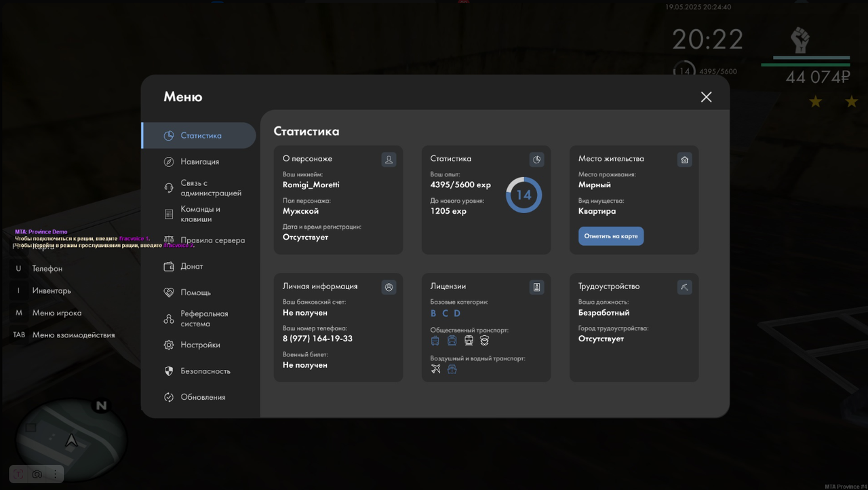Image resolution: width=868 pixels, height=490 pixels.
Task: Open the Настройки menu section
Action: click(199, 345)
